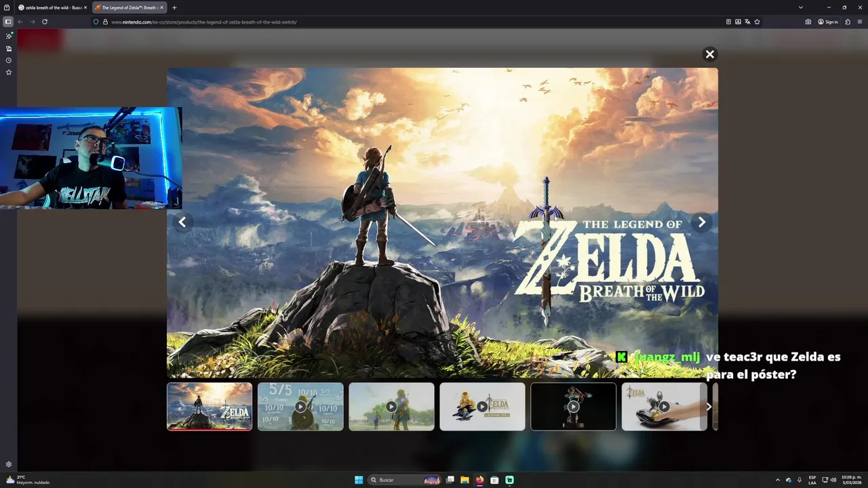The image size is (868, 488).
Task: Open the clock and date 10:28 p. m.
Action: 850,480
